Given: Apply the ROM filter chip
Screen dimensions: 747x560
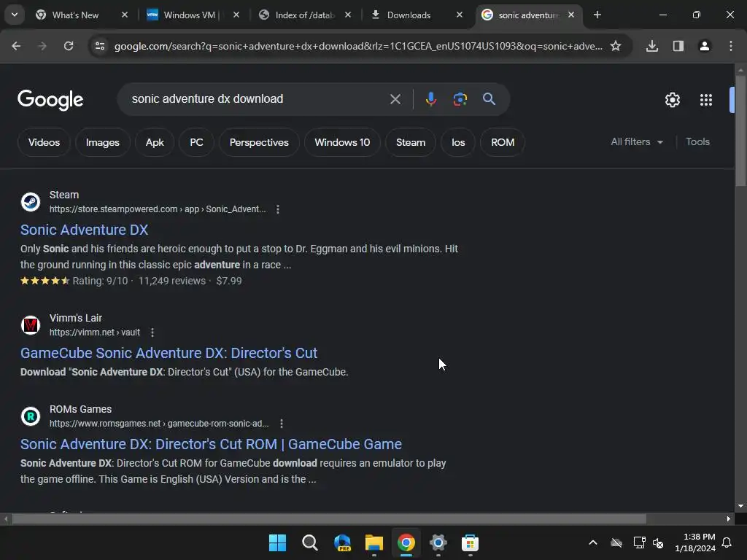Looking at the screenshot, I should tap(503, 142).
